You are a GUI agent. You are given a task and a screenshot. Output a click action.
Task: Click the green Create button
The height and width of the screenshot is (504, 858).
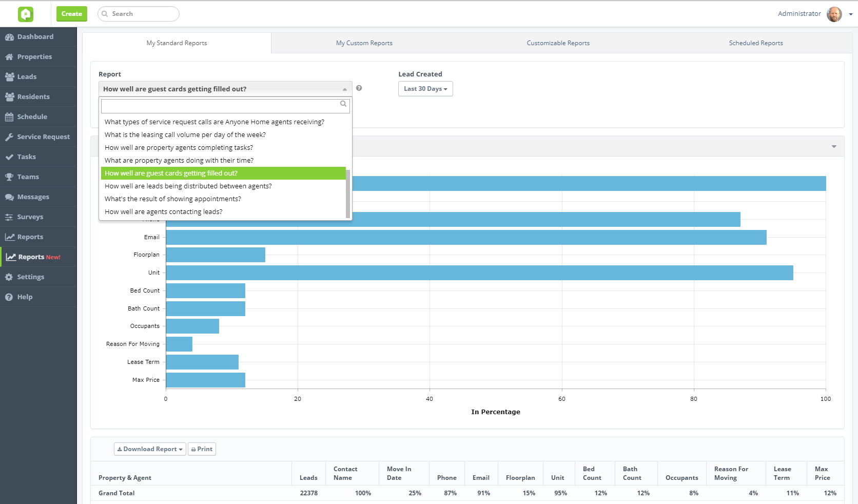(72, 14)
